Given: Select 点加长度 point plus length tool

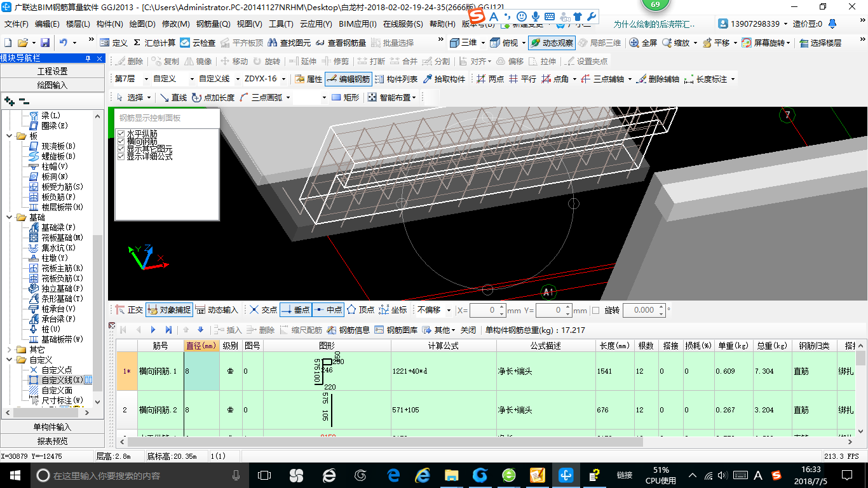Looking at the screenshot, I should click(214, 97).
